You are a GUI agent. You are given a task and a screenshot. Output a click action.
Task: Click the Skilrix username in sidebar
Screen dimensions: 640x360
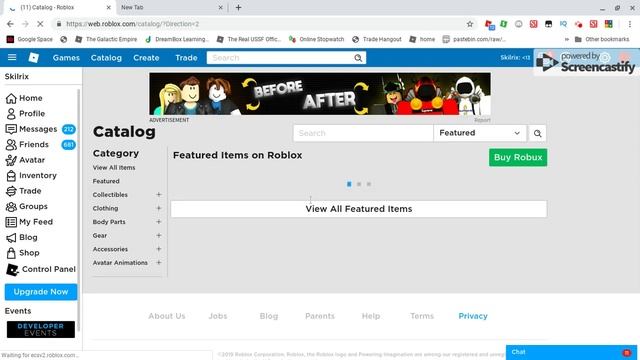(17, 76)
